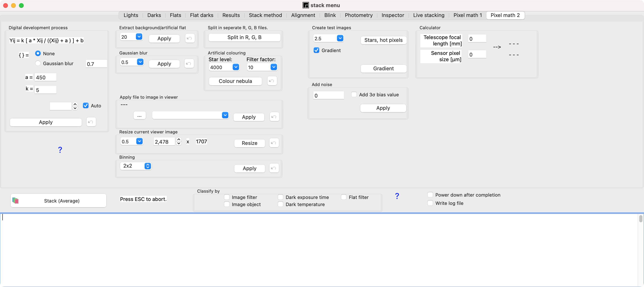Viewport: 644px width, 287px height.
Task: Switch to the Photometry tab
Action: point(359,15)
